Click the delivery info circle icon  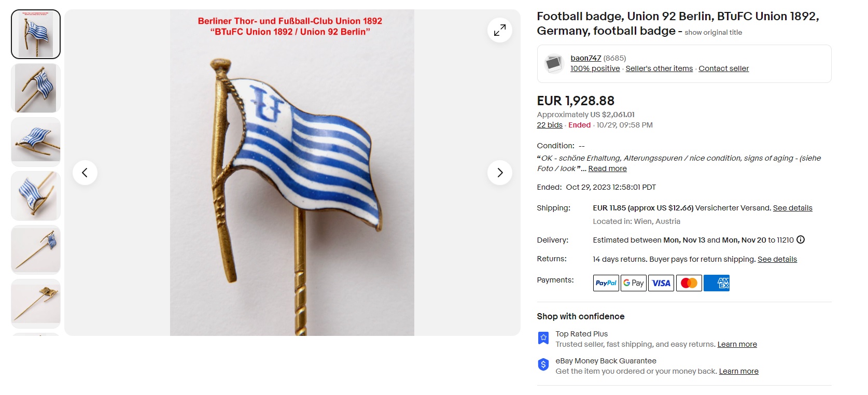801,239
